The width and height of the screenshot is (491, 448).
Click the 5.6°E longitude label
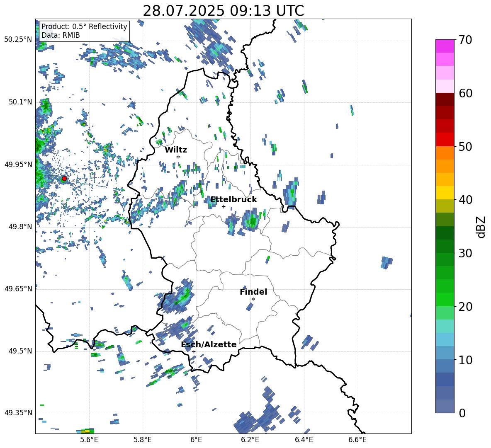89,440
